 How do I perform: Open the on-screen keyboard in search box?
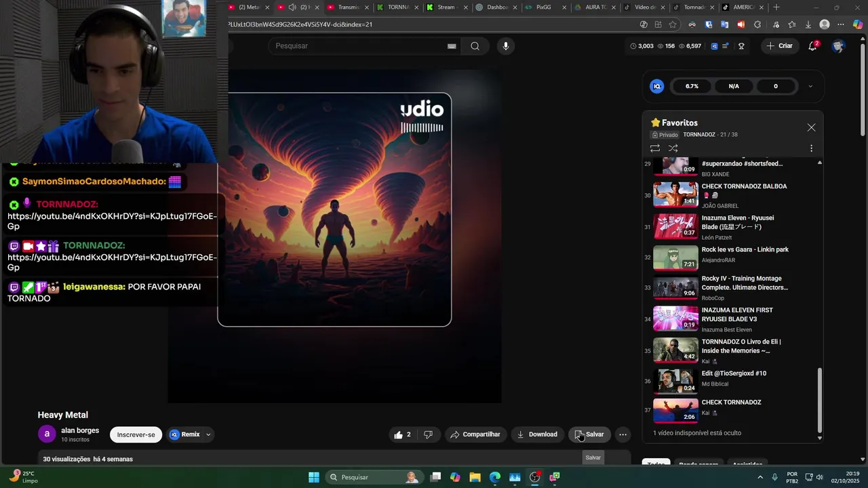(452, 46)
